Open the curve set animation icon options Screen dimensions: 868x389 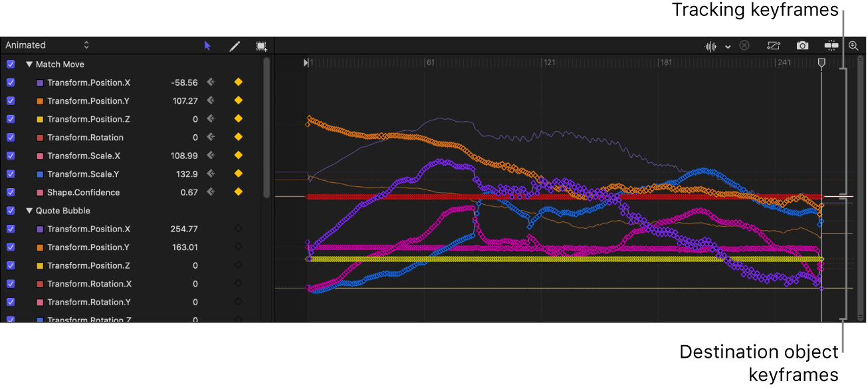click(x=831, y=46)
